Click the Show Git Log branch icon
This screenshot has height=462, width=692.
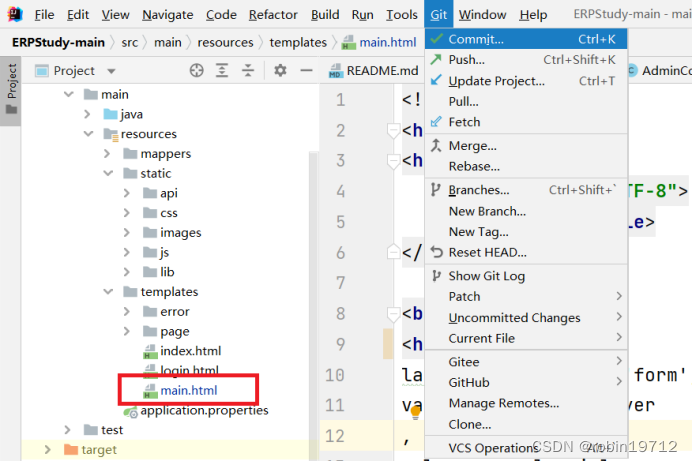click(436, 276)
